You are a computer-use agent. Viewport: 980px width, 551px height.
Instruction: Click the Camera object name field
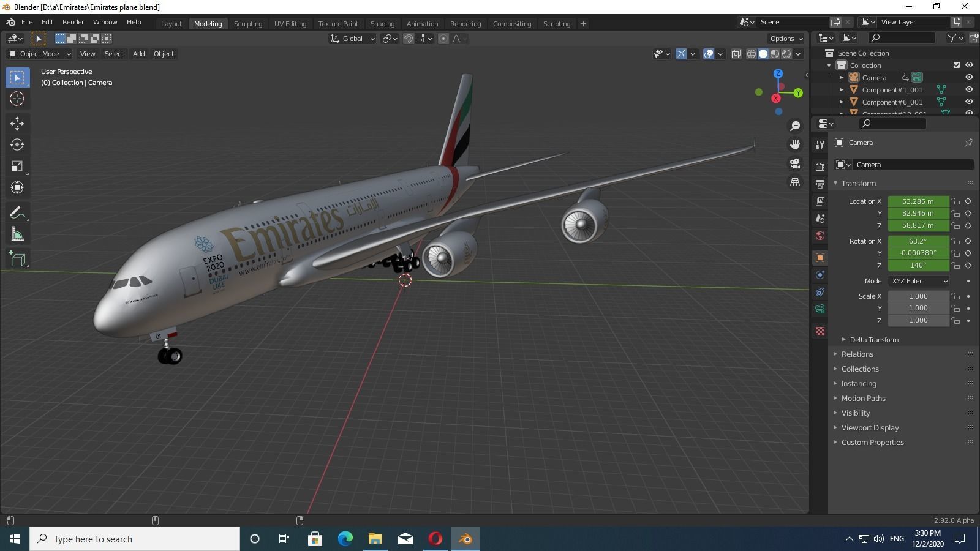coord(913,165)
